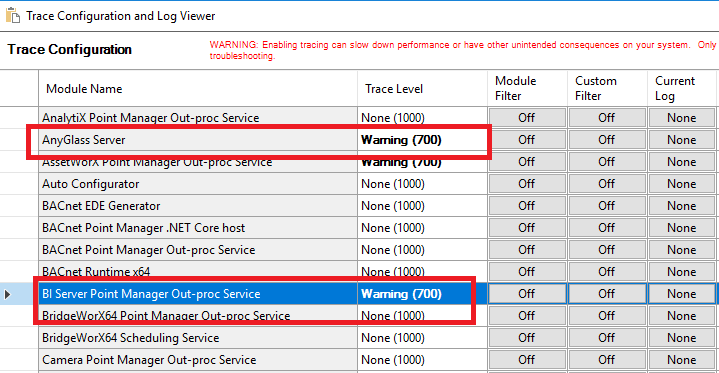Toggle Module Filter Off for AnalytiX Point Manager
Screen dimensions: 719x373
click(x=527, y=118)
